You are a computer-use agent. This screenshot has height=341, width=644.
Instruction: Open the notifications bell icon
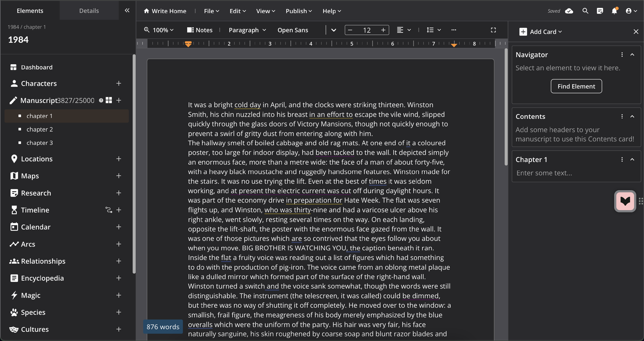click(614, 11)
